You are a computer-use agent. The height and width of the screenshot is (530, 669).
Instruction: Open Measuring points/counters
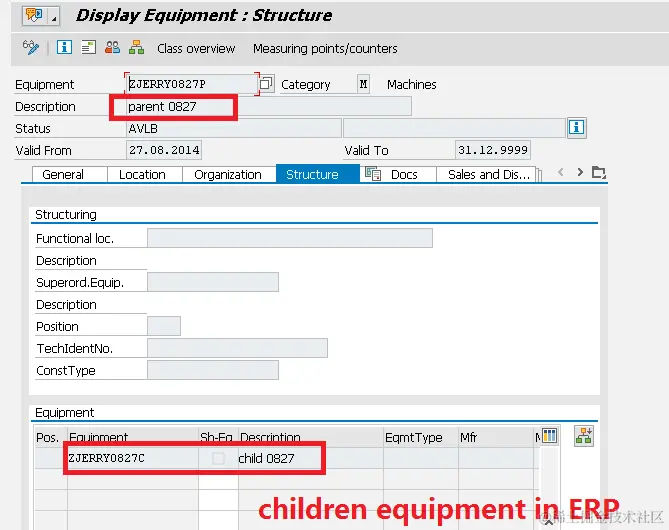(325, 49)
